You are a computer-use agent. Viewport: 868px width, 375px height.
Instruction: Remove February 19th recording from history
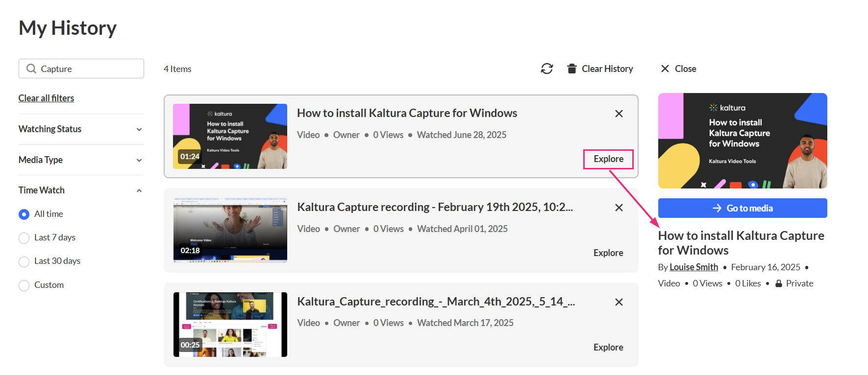click(x=619, y=208)
